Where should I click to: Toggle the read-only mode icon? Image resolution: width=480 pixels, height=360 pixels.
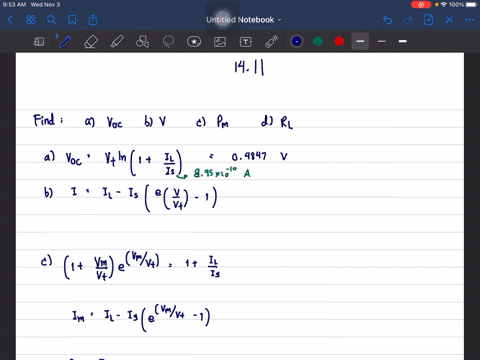[39, 42]
